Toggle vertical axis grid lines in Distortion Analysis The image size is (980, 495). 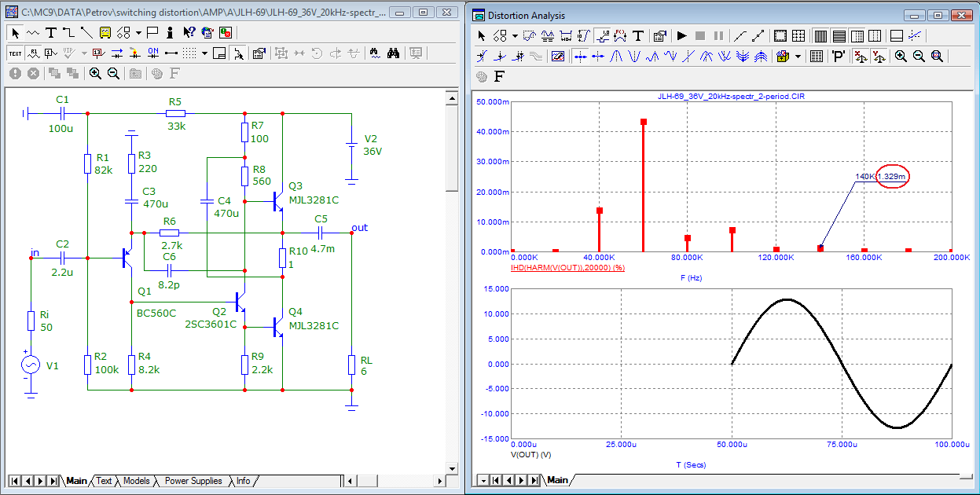pos(820,36)
